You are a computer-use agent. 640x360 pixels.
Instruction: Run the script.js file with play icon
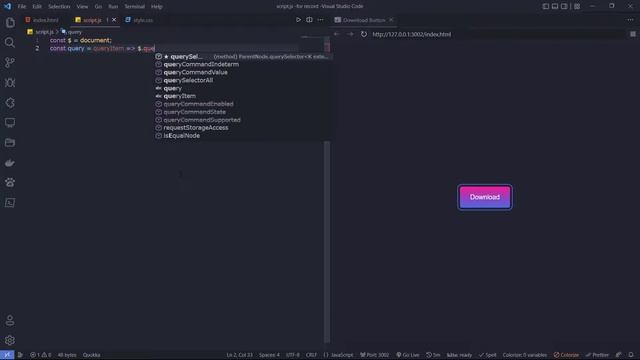tap(298, 20)
